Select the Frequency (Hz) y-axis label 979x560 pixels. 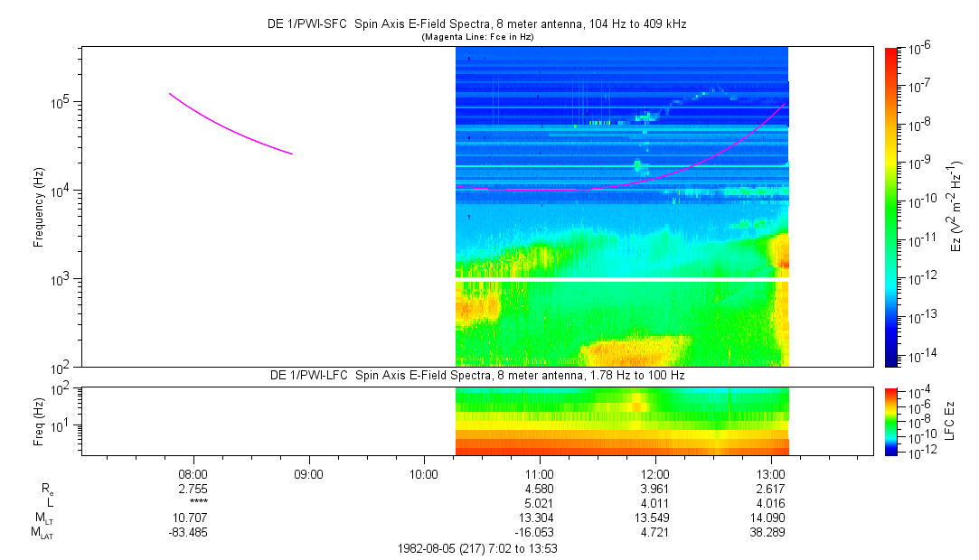pos(39,207)
